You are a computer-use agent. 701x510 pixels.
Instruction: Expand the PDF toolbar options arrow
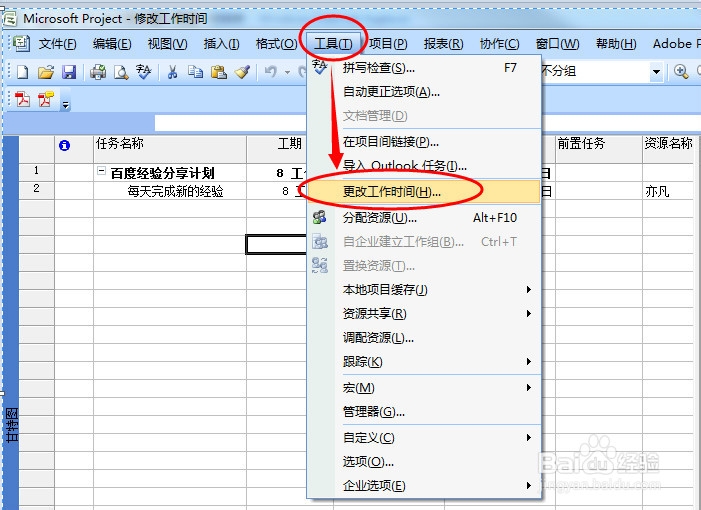pyautogui.click(x=66, y=103)
